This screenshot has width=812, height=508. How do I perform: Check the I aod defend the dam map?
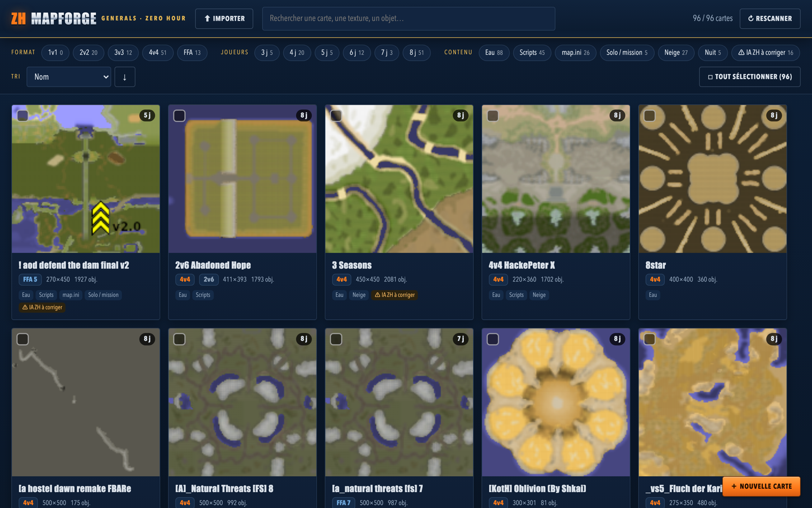(x=23, y=115)
